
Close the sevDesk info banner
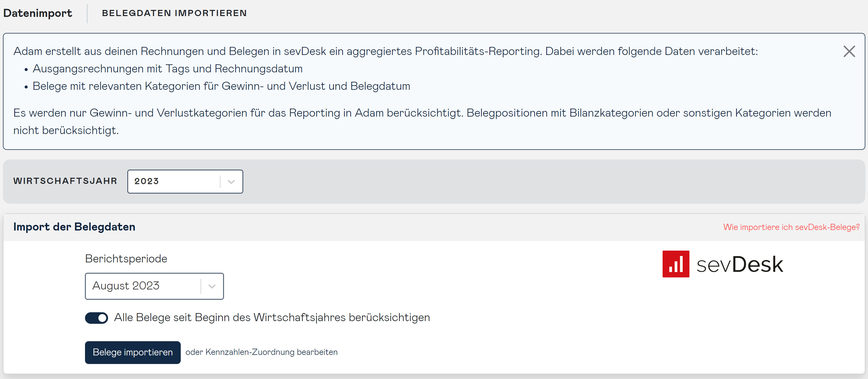[x=849, y=51]
